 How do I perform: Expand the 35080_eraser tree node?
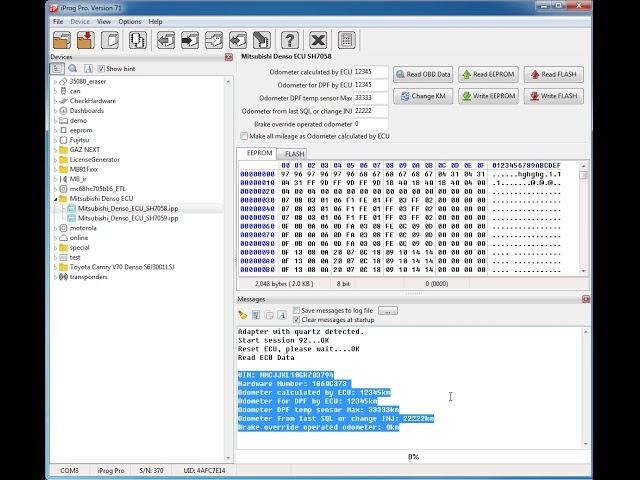pos(56,82)
